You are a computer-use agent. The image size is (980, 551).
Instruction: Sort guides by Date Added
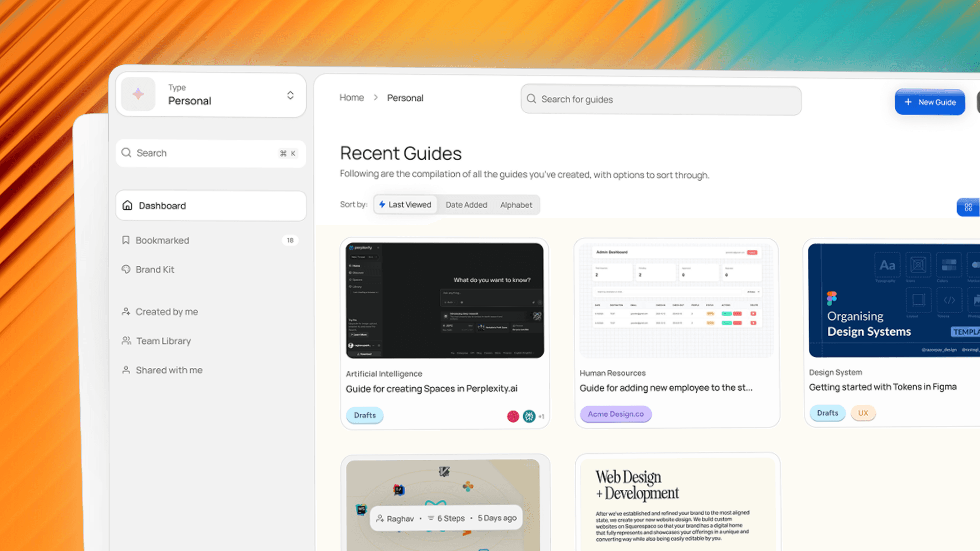click(x=466, y=205)
